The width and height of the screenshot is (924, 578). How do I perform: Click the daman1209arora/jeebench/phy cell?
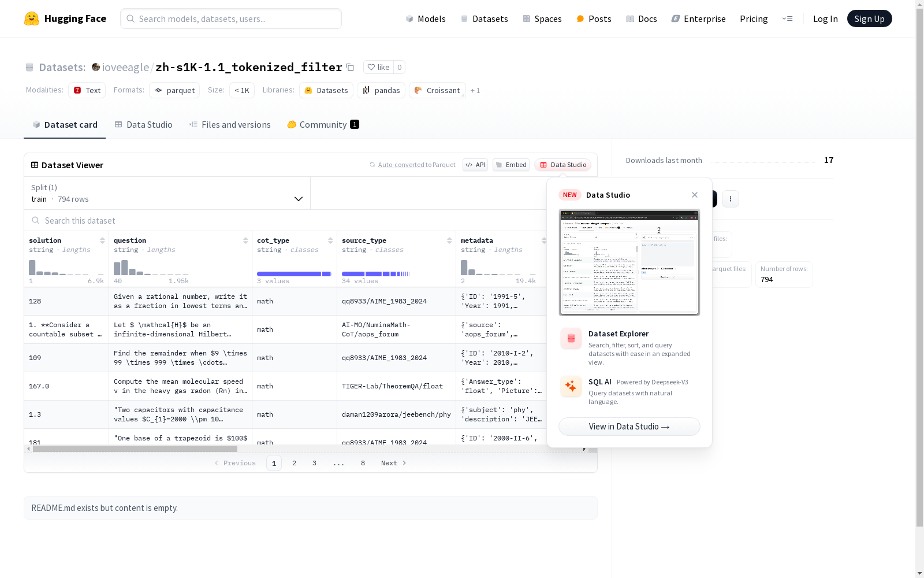tap(396, 414)
